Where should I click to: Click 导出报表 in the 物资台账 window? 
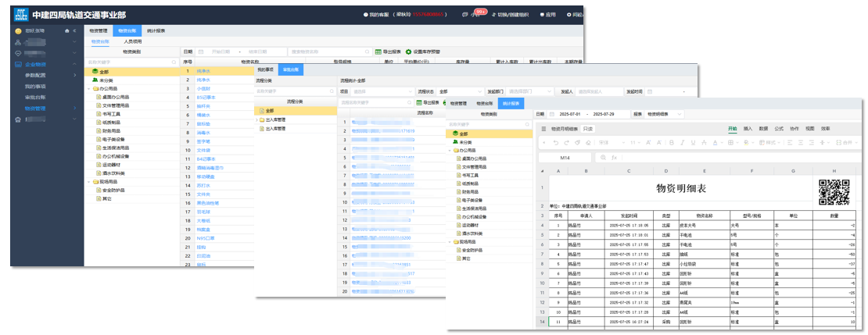388,52
